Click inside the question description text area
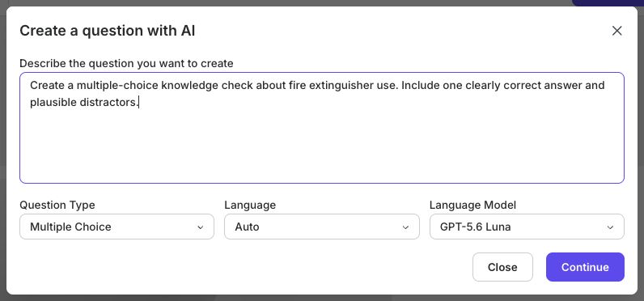 [x=321, y=128]
